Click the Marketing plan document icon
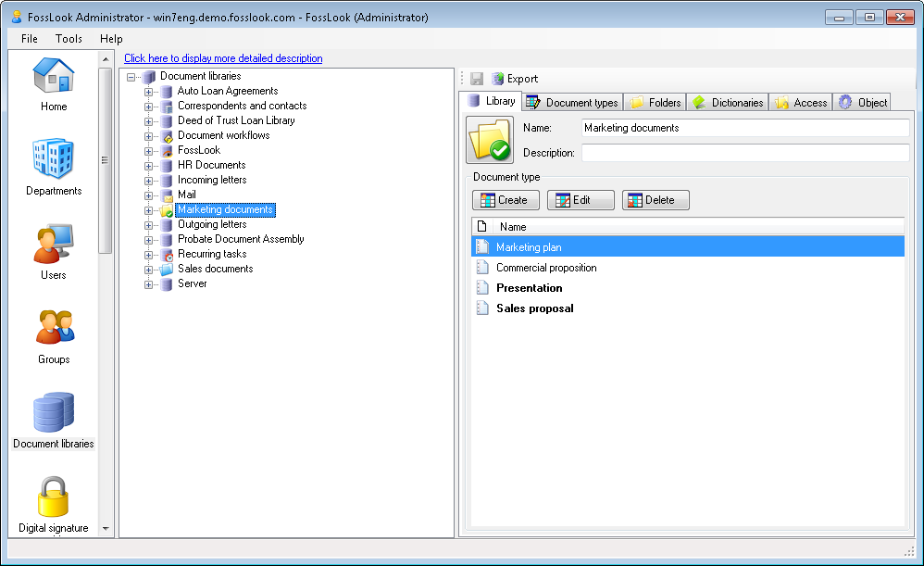Image resolution: width=924 pixels, height=566 pixels. coord(482,247)
